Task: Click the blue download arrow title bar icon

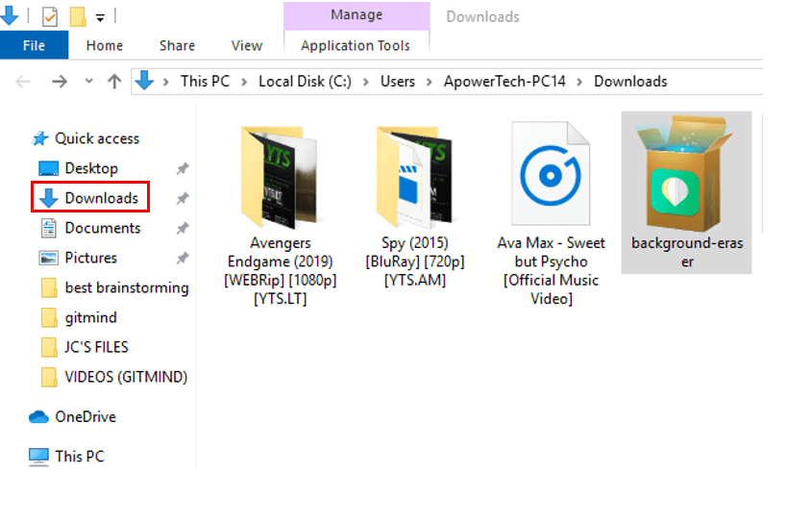Action: pyautogui.click(x=9, y=15)
